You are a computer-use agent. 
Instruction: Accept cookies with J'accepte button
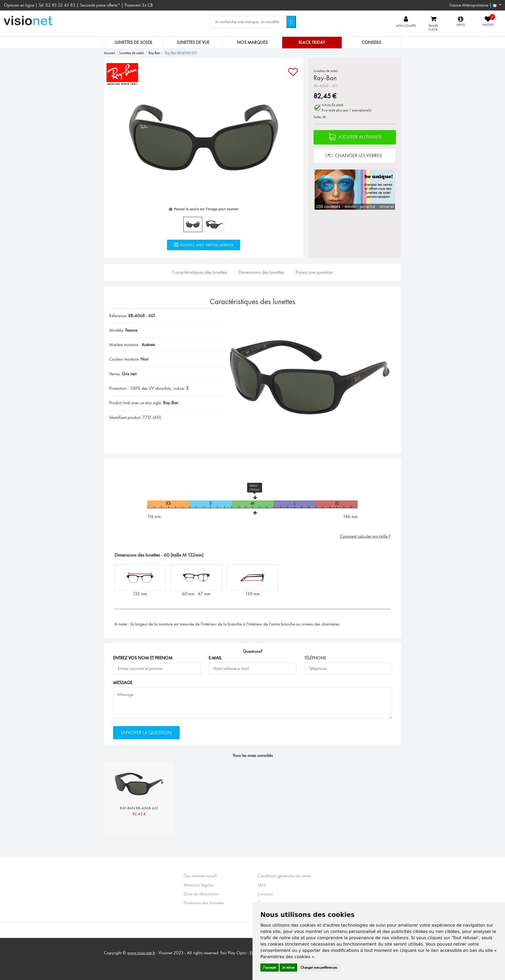click(x=269, y=967)
